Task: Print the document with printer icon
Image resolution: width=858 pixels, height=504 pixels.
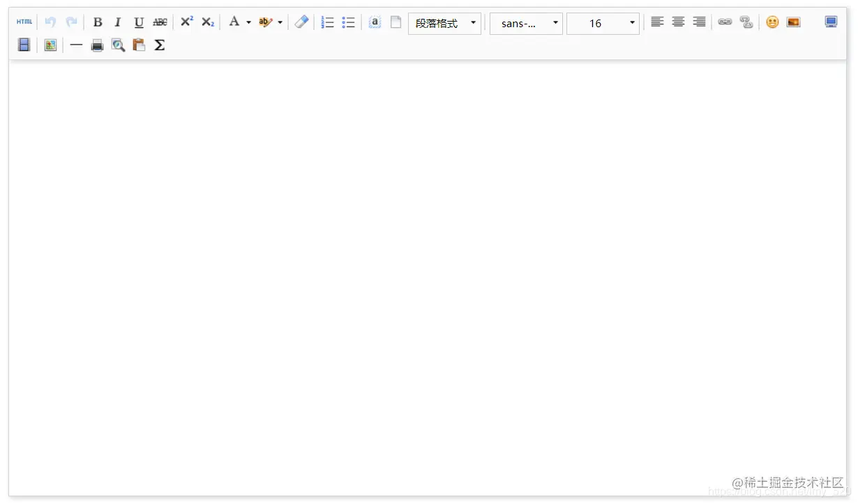Action: click(x=97, y=45)
